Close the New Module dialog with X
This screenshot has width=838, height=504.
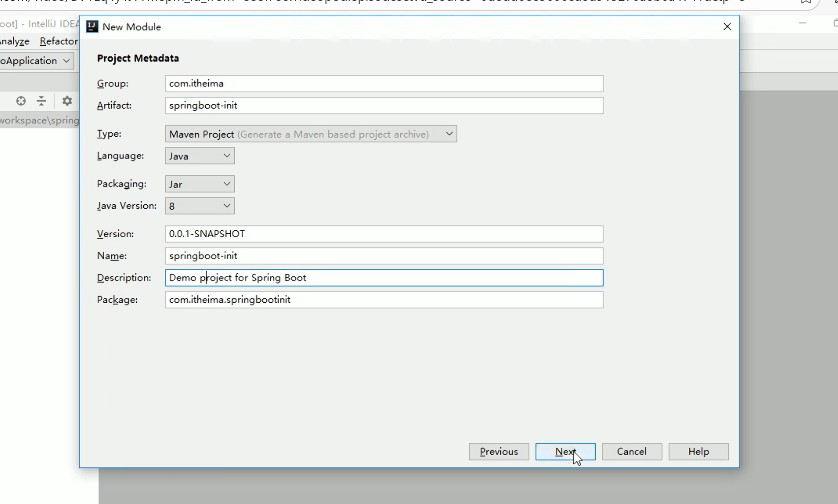coord(727,27)
